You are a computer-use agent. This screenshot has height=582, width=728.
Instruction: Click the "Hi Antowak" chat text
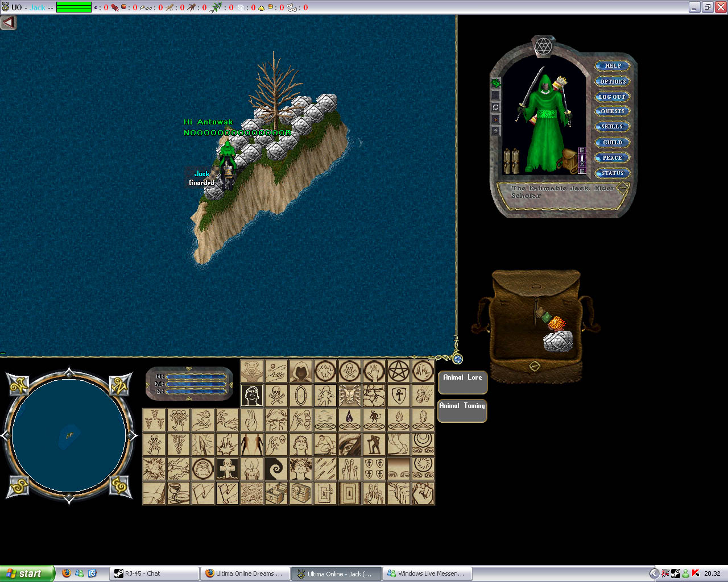(x=208, y=122)
